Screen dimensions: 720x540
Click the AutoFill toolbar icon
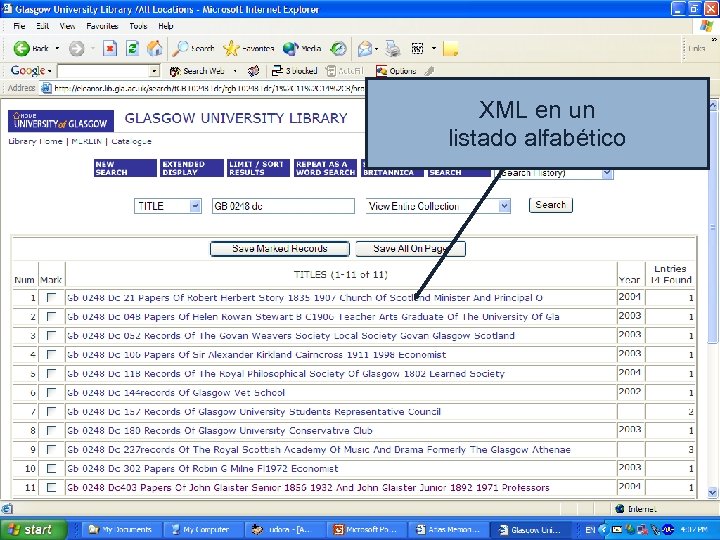pyautogui.click(x=331, y=71)
